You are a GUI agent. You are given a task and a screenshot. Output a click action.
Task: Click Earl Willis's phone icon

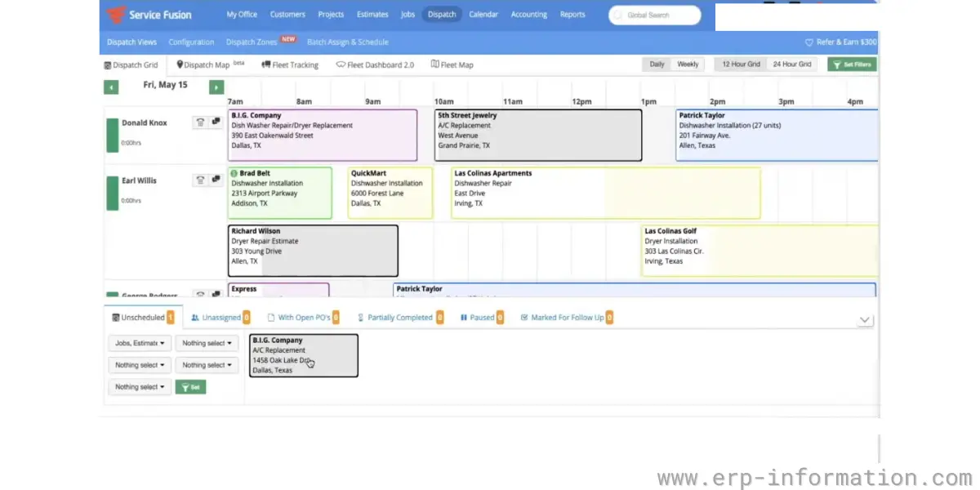[x=200, y=180]
